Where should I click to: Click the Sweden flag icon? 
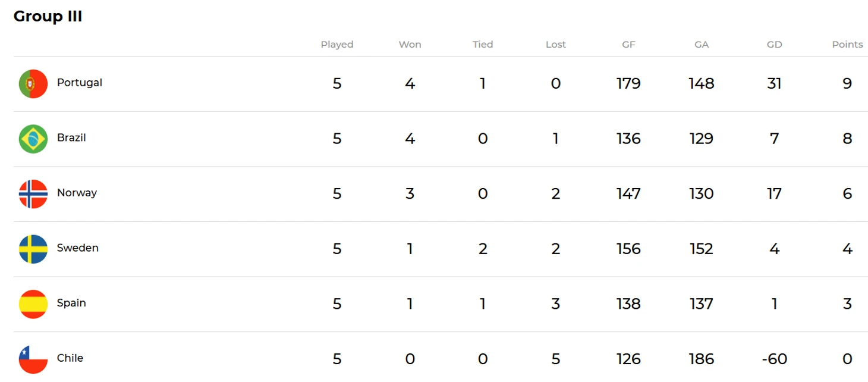pyautogui.click(x=33, y=249)
